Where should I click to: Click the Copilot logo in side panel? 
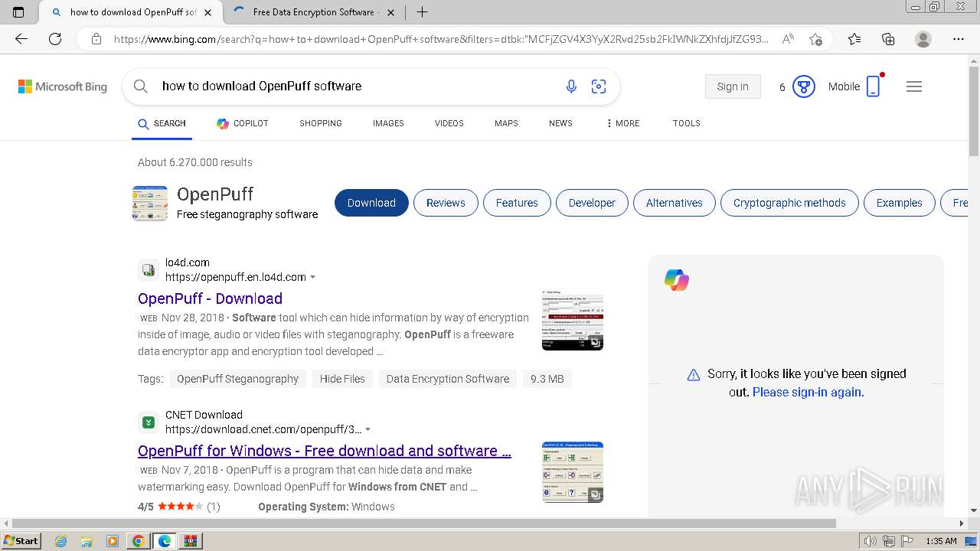point(677,280)
